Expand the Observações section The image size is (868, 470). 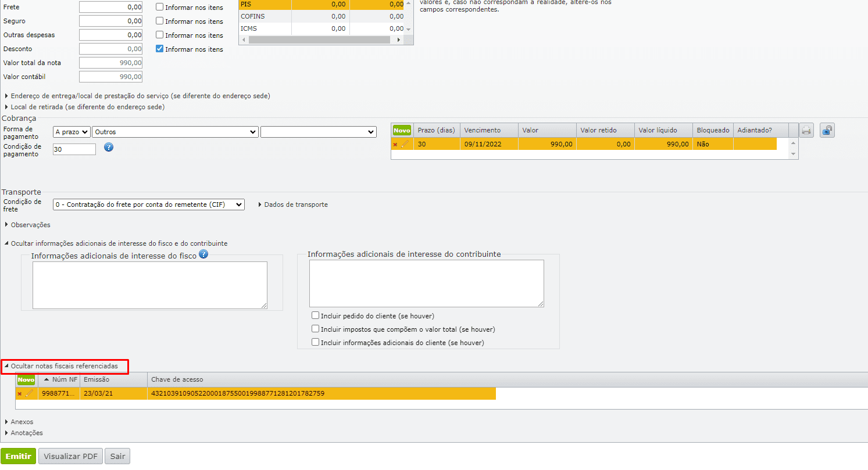(27, 225)
